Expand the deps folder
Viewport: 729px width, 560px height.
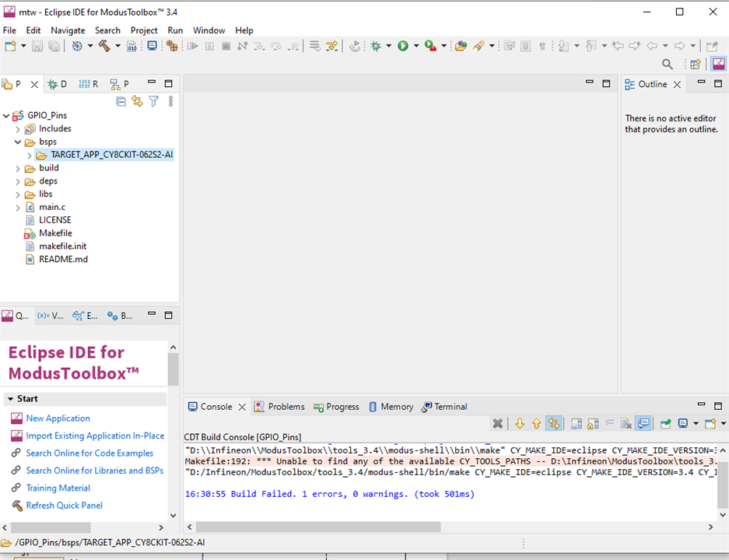point(18,181)
